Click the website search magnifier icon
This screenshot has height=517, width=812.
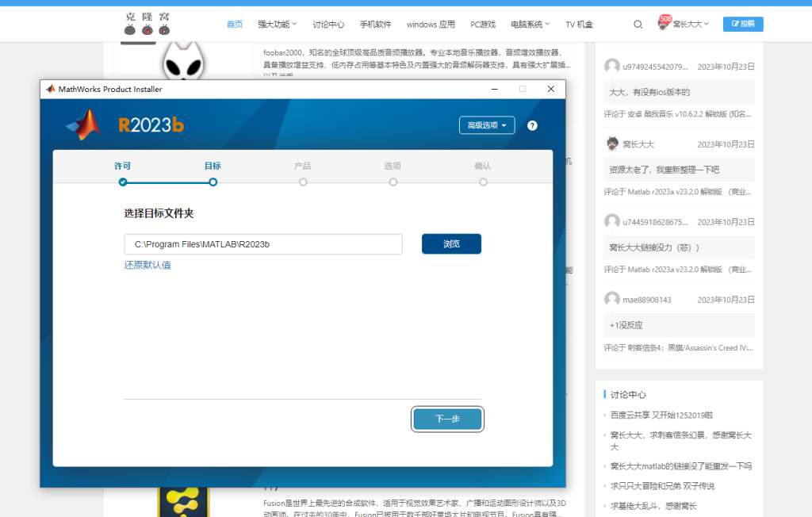pos(638,25)
